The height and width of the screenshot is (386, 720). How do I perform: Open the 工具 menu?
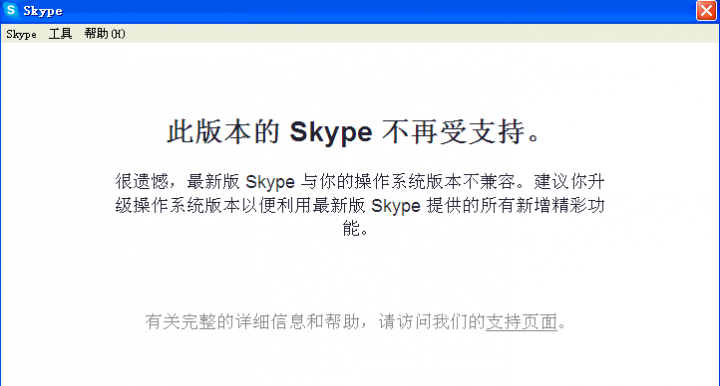coord(60,34)
